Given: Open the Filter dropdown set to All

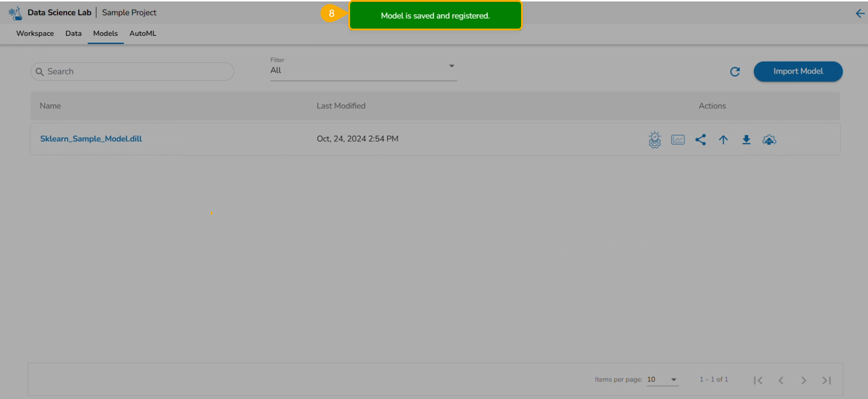Looking at the screenshot, I should tap(363, 70).
